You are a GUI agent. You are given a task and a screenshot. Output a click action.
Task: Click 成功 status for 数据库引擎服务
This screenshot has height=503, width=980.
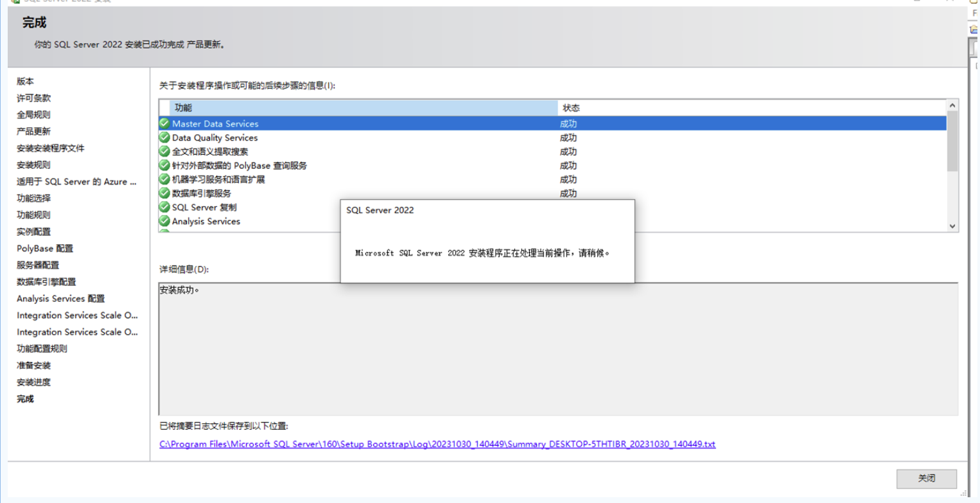568,193
